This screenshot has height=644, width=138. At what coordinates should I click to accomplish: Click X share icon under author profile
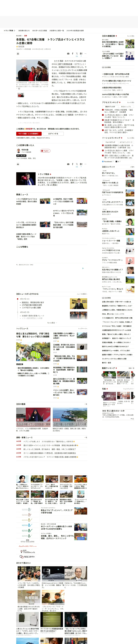coord(77,164)
